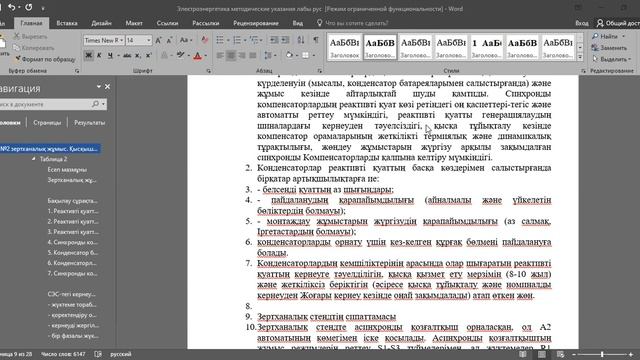The image size is (640, 360).
Task: Click the Borders icon in the paragraph group
Action: tap(305, 55)
